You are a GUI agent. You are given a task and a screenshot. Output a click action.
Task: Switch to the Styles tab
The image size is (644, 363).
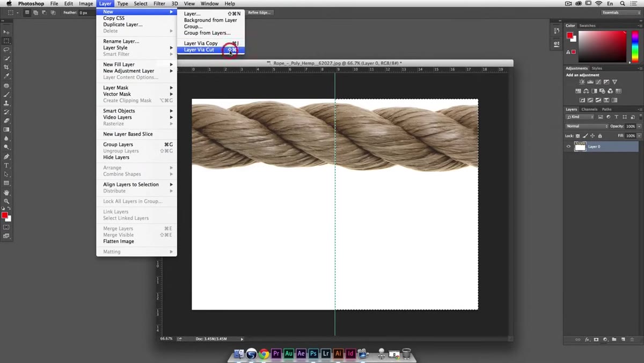coord(597,69)
